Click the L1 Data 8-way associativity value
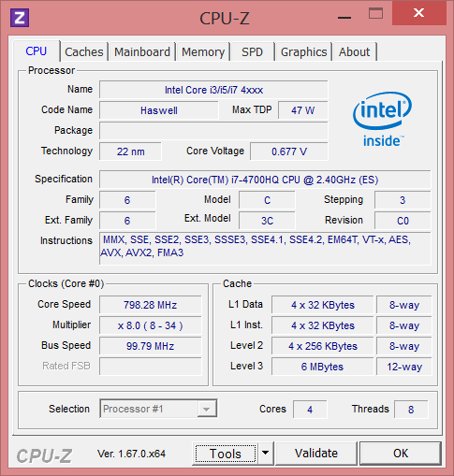The width and height of the screenshot is (454, 476). 404,305
